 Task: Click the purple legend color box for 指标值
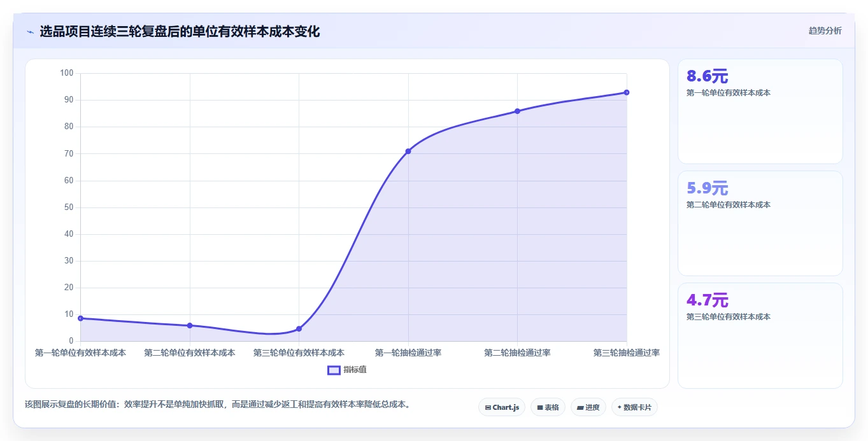[x=334, y=370]
